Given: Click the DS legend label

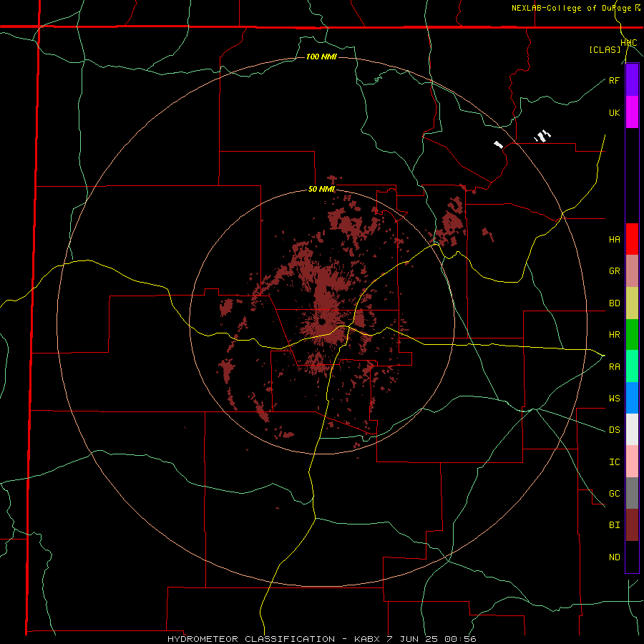Looking at the screenshot, I should tap(614, 429).
